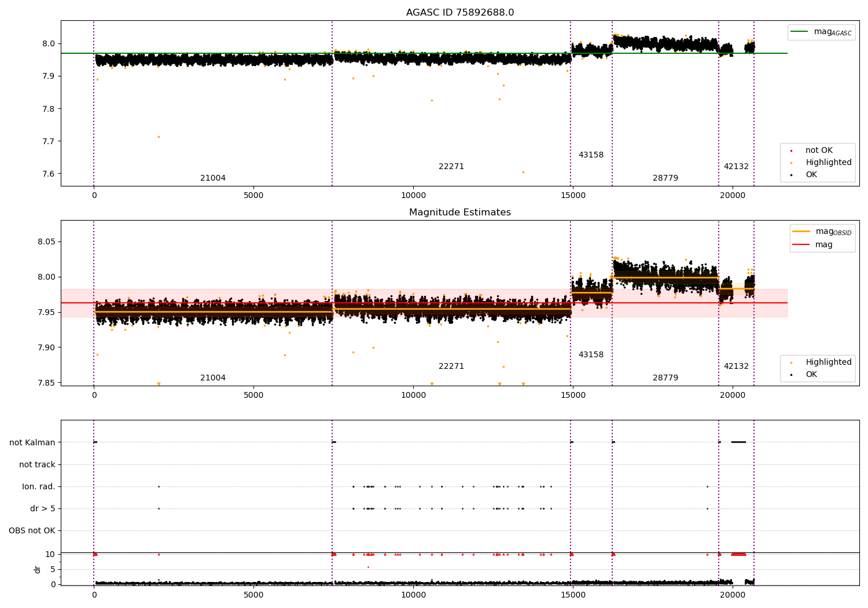The height and width of the screenshot is (608, 868).
Task: Click the 10 tick on the dr axis
Action: coord(50,555)
